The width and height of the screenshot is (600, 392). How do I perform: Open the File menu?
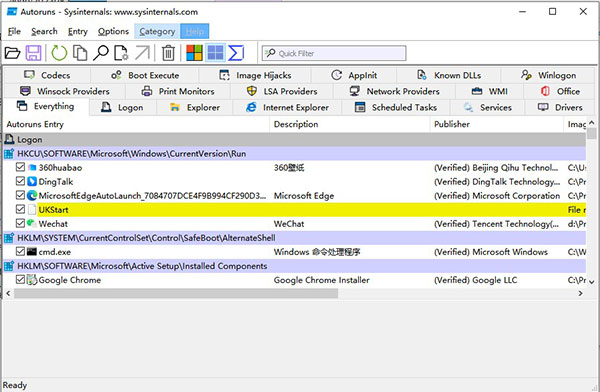14,31
